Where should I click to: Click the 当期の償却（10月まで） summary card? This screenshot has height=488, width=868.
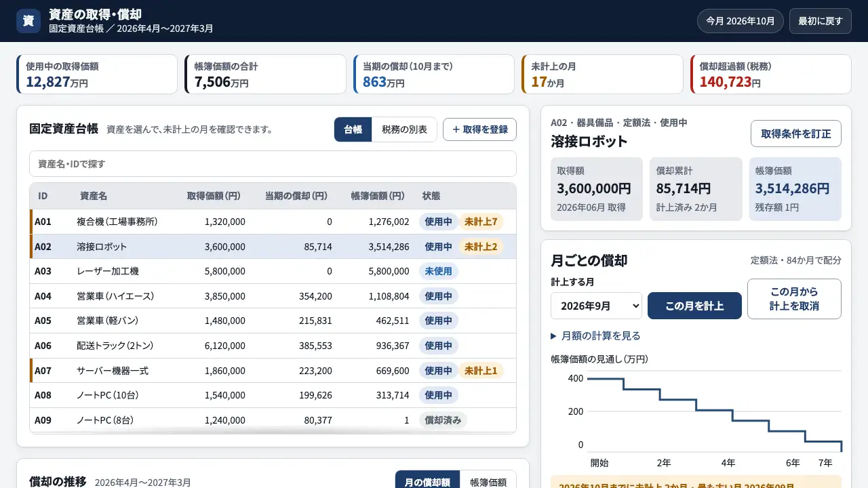tap(434, 75)
